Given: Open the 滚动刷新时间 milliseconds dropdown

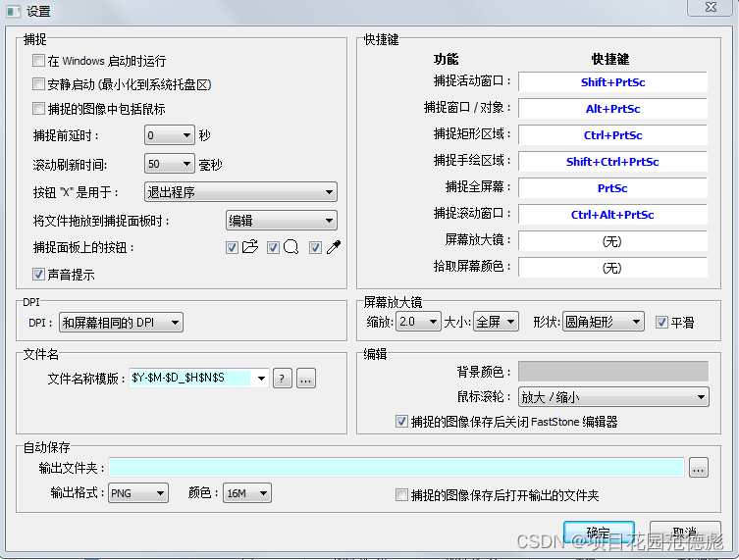Looking at the screenshot, I should tap(170, 164).
